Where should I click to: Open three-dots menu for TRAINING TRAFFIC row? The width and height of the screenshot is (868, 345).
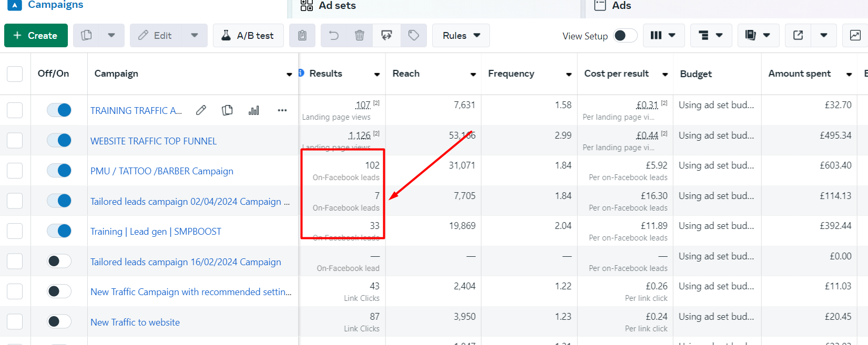(282, 110)
